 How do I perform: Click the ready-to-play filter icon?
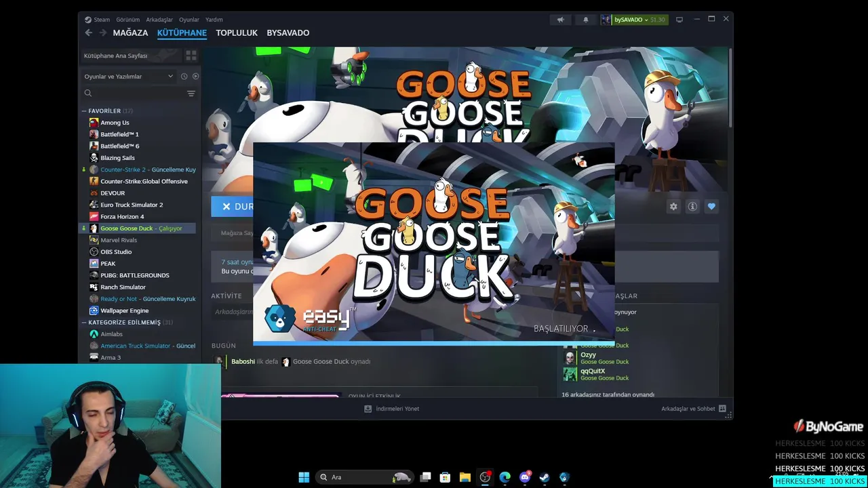pyautogui.click(x=195, y=77)
